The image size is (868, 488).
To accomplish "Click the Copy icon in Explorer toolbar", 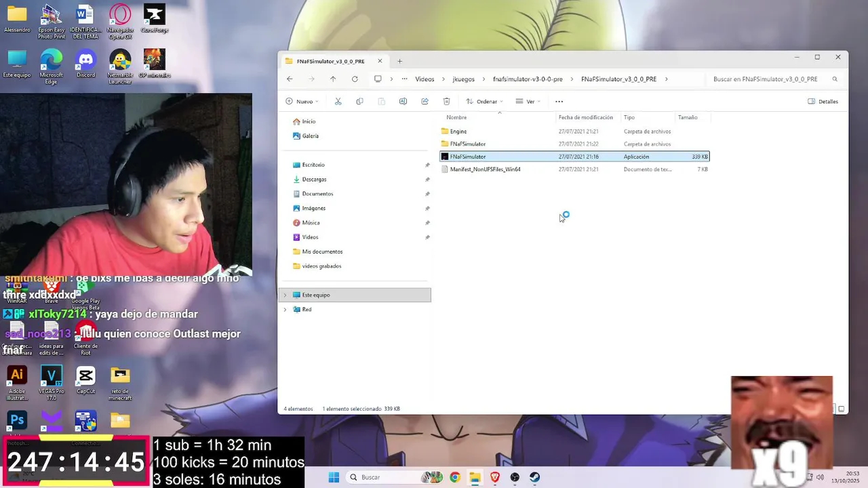I will pos(359,102).
